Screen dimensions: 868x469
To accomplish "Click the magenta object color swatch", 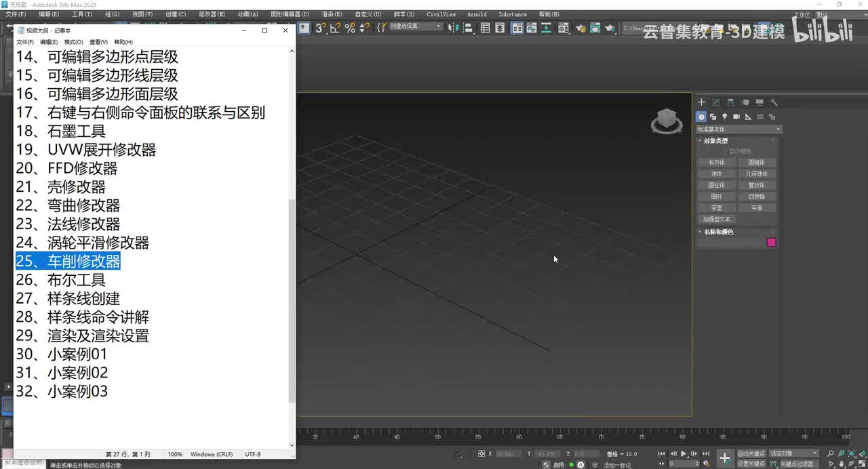I will 771,243.
